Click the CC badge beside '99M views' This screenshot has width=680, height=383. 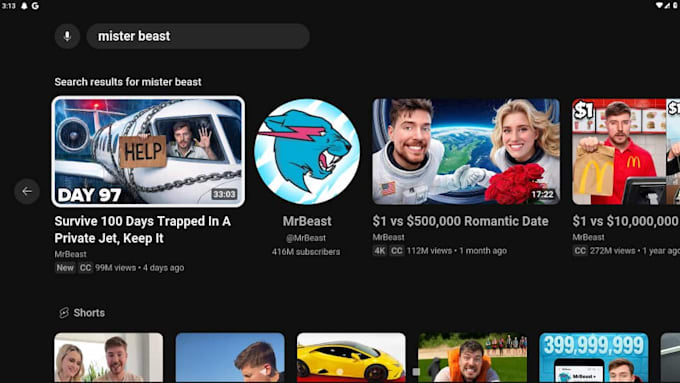[85, 268]
